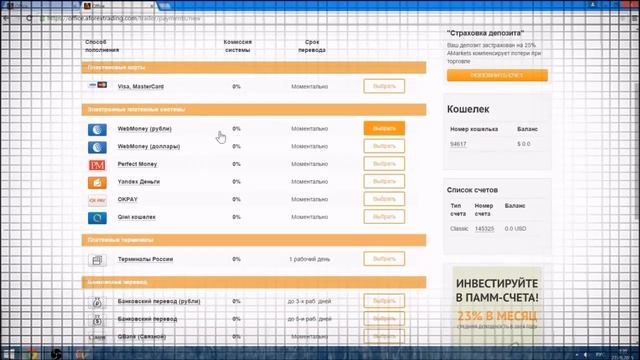Click the WebMoney (рубли) blue logo icon
640x360 pixels.
click(x=97, y=130)
